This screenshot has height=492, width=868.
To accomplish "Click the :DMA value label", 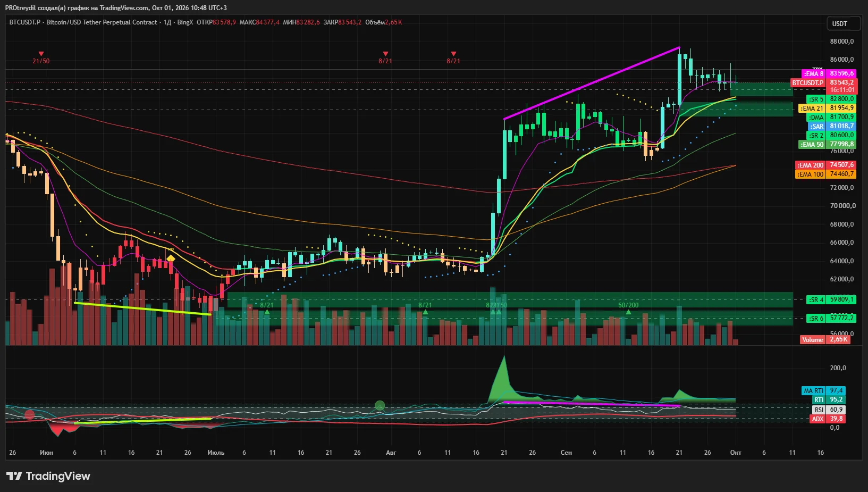I will point(831,117).
